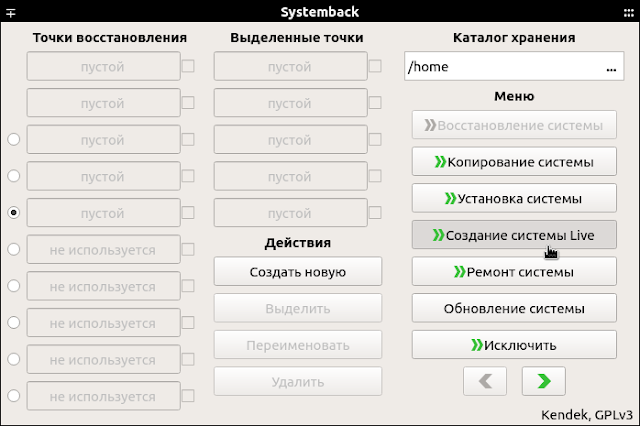640x426 pixels.
Task: Select radio button next to first 'не используется'
Action: click(13, 249)
